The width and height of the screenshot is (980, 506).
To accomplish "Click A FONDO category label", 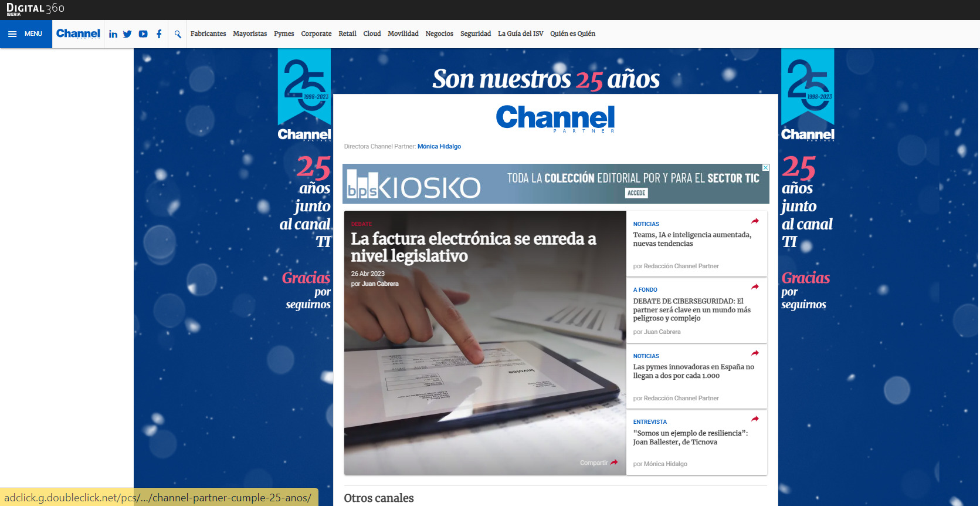I will coord(645,290).
